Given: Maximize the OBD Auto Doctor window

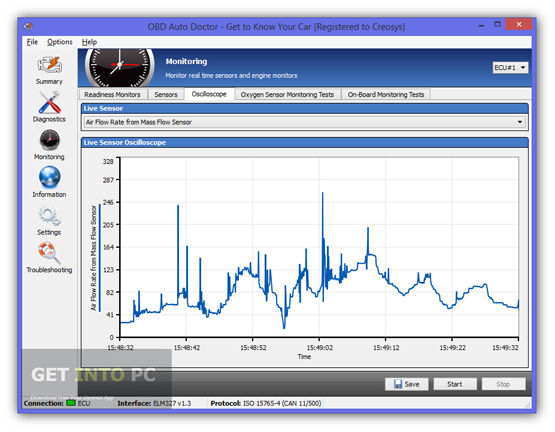Looking at the screenshot, I should point(497,24).
